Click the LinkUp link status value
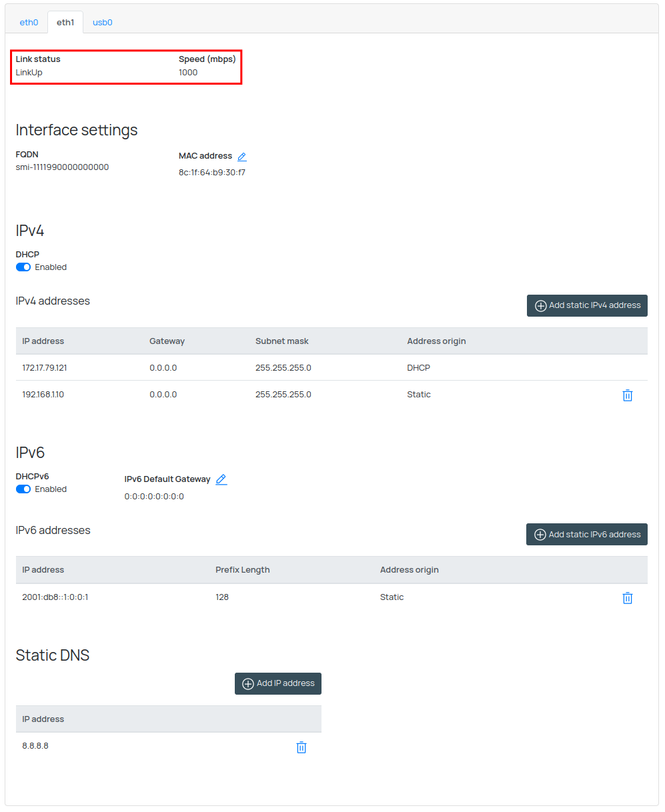Image resolution: width=665 pixels, height=812 pixels. pos(29,73)
